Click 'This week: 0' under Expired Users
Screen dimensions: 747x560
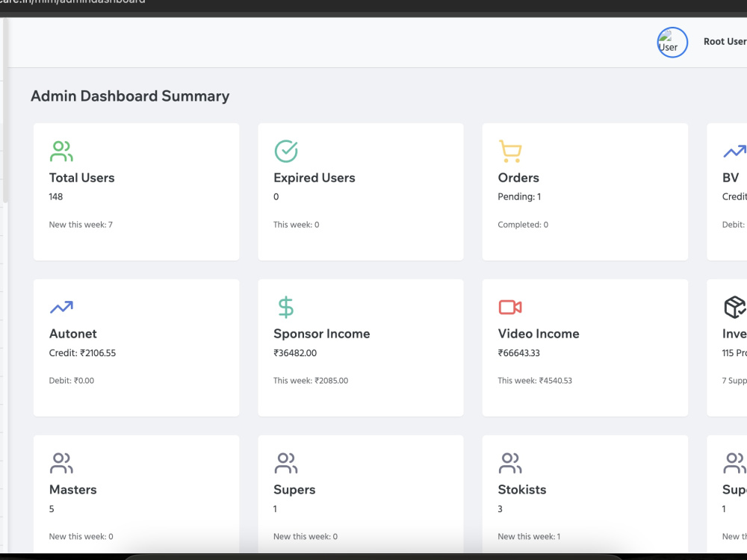pos(297,225)
